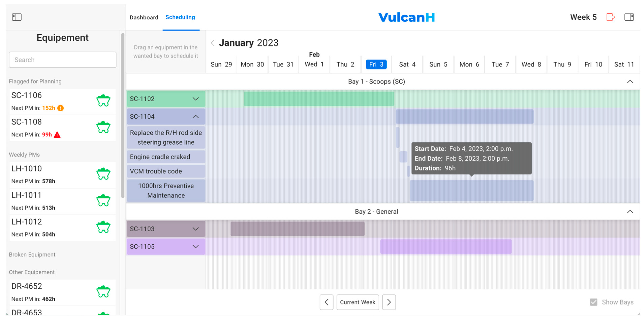Click the green cart icon for LH-1010
644x321 pixels.
point(103,174)
